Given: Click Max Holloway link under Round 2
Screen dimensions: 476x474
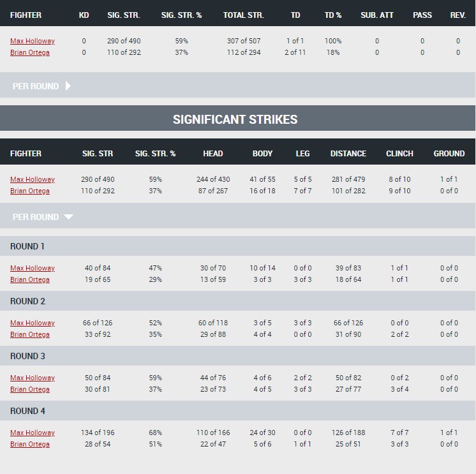Looking at the screenshot, I should click(x=33, y=323).
